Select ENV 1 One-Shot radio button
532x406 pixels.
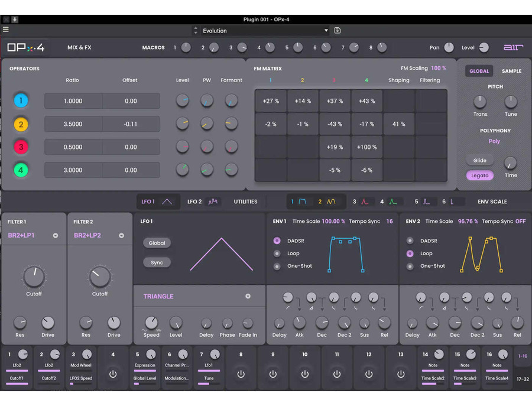(277, 267)
